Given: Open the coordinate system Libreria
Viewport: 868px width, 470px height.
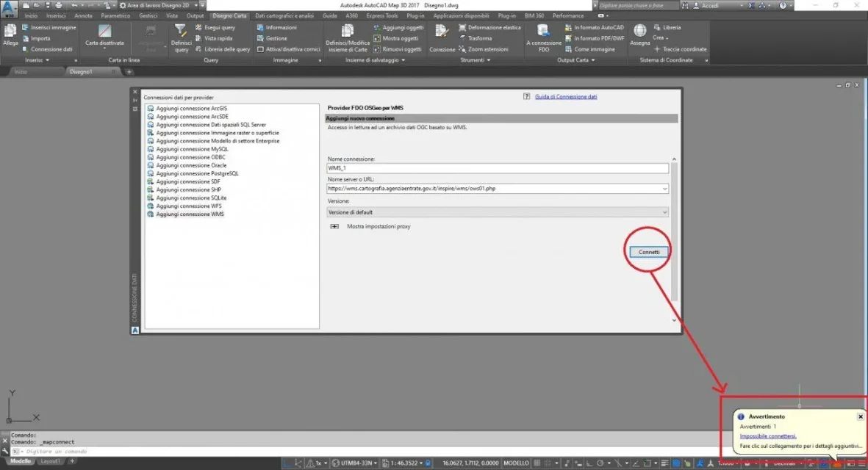Looking at the screenshot, I should click(x=667, y=27).
